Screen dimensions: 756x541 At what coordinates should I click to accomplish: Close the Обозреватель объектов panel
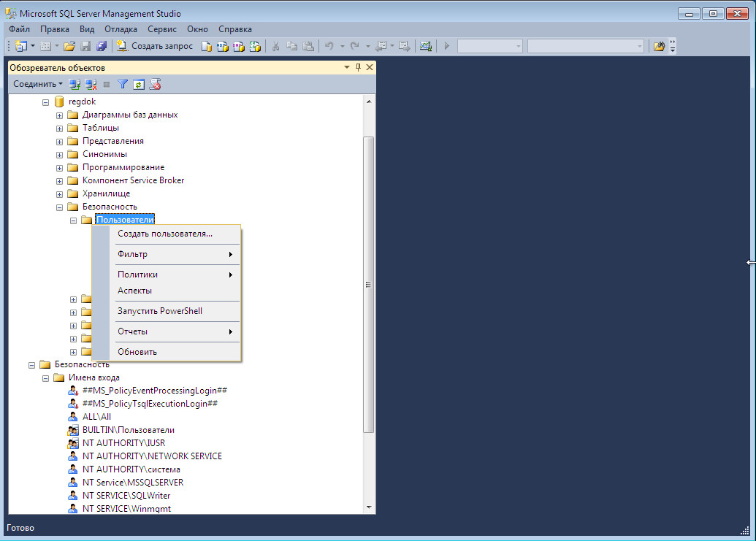[370, 67]
